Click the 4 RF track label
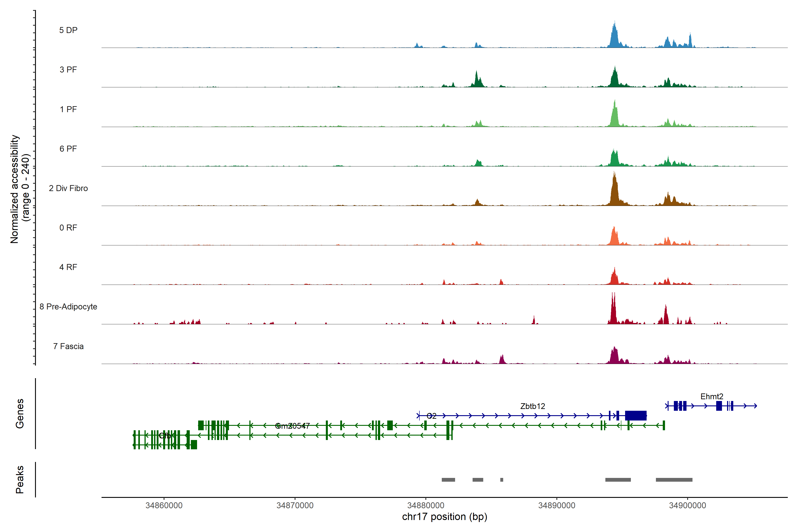 [x=68, y=267]
